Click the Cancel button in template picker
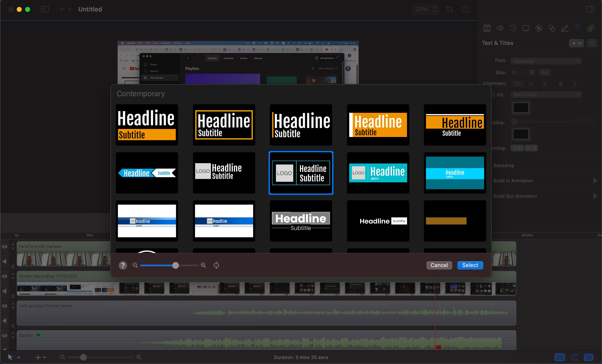Viewport: 602px width, 364px height. pos(439,265)
